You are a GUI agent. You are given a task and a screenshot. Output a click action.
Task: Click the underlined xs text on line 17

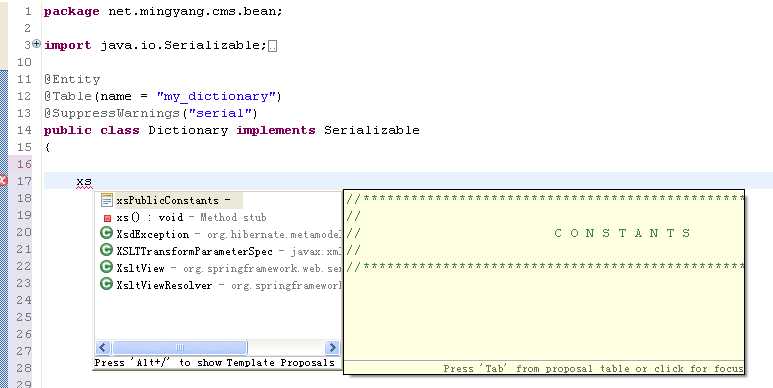tap(84, 182)
